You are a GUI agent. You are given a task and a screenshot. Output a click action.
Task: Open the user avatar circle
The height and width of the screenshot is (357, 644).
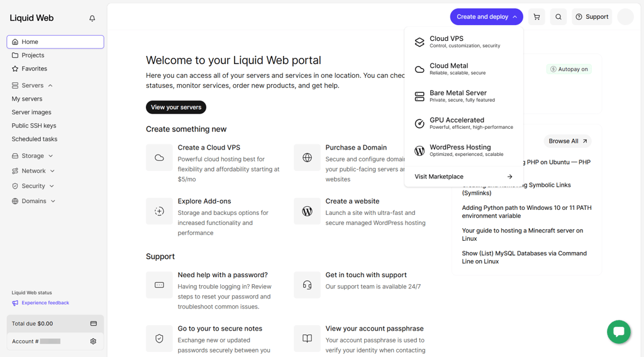tap(625, 17)
